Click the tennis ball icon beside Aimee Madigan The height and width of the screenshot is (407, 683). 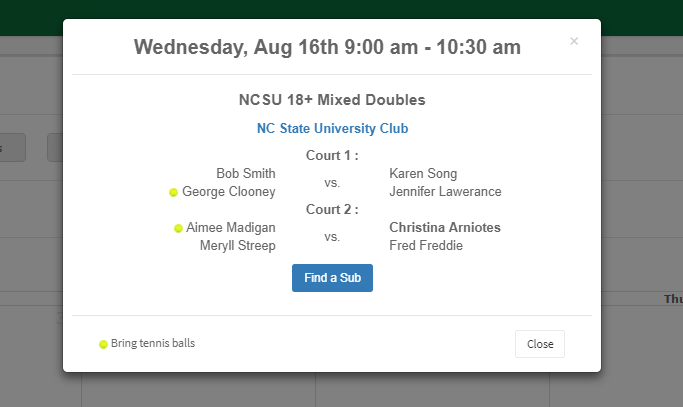(x=178, y=228)
